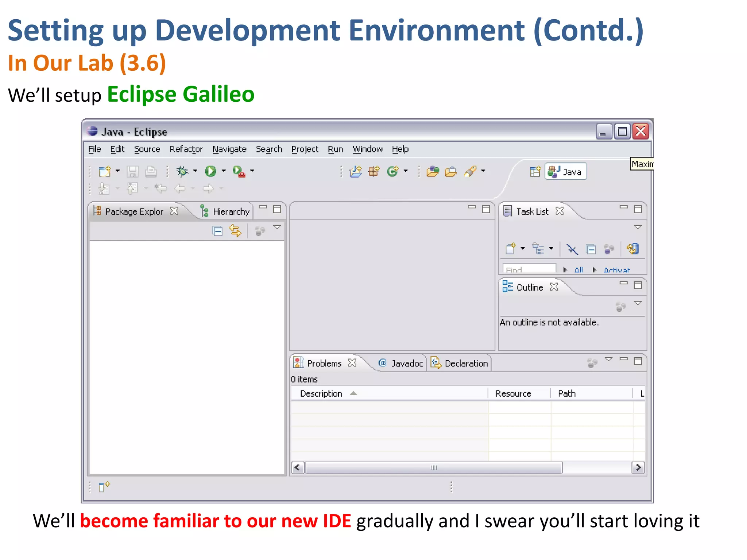Minimize the Package Explorer view
747x560 pixels.
[263, 207]
